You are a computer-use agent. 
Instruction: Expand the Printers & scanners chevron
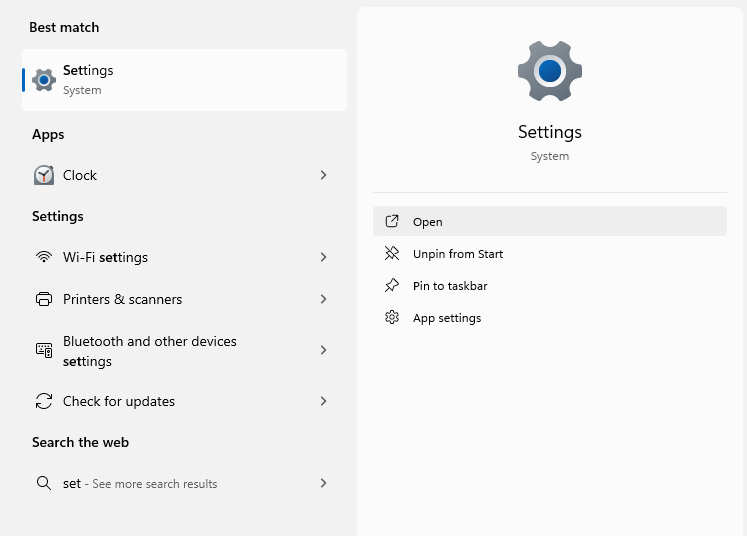tap(323, 299)
